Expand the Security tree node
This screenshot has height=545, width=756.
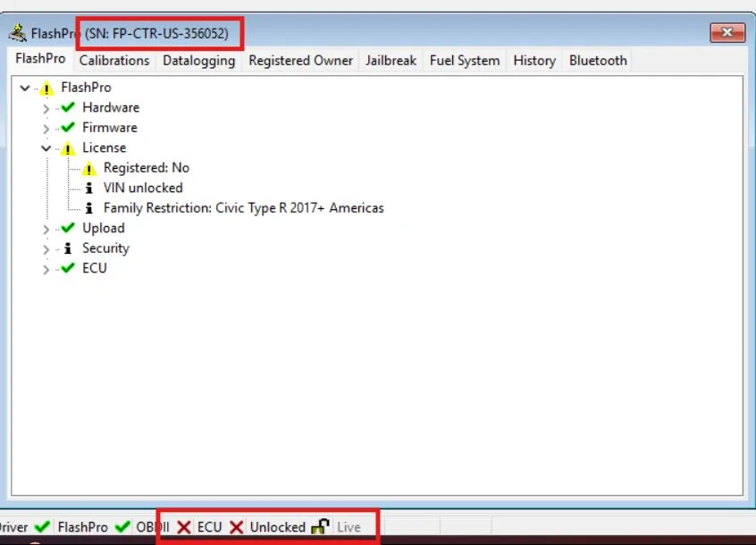[x=46, y=249]
